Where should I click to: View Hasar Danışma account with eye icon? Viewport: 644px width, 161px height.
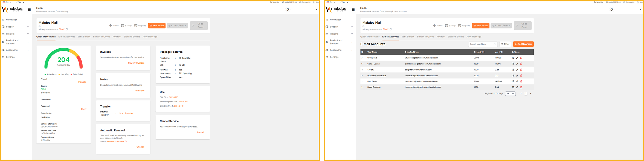pyautogui.click(x=513, y=87)
